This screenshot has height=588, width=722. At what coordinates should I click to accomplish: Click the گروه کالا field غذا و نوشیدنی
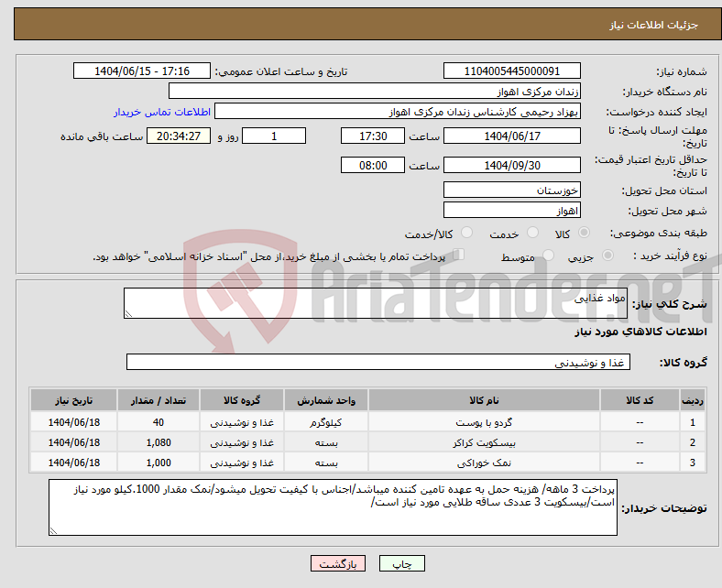(378, 362)
